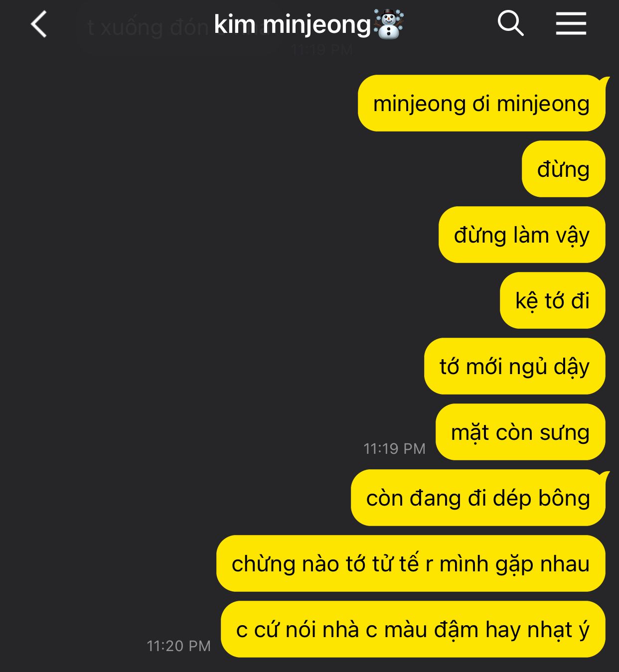Viewport: 619px width, 672px height.
Task: Tap the 11:19 PM timestamp by 'mặt còn sưng'
Action: (394, 449)
